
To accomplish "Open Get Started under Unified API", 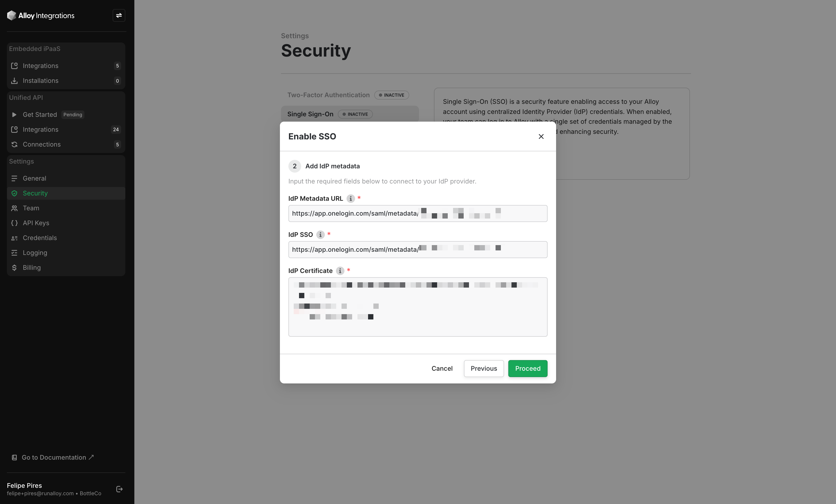I will (x=40, y=115).
